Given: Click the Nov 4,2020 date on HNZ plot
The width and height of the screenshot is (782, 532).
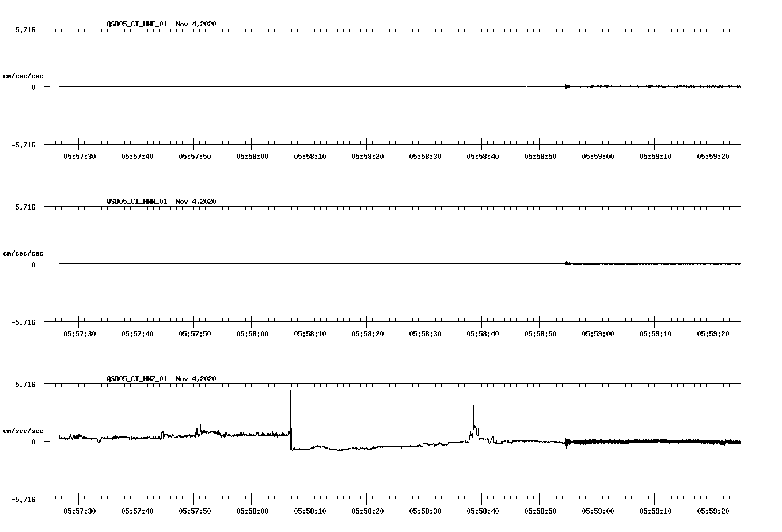Looking at the screenshot, I should coord(195,379).
